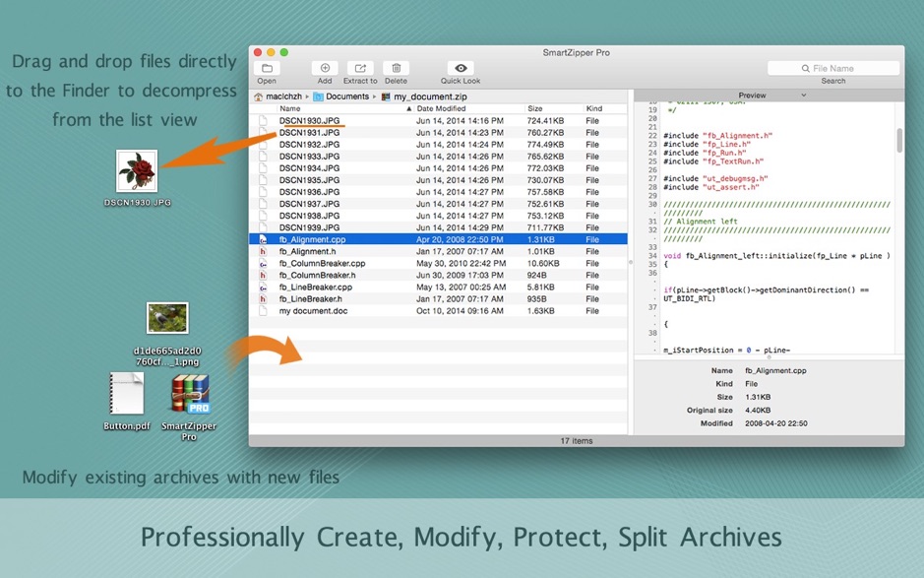Use the Extract to icon
Viewport: 924px width, 578px height.
pyautogui.click(x=360, y=66)
